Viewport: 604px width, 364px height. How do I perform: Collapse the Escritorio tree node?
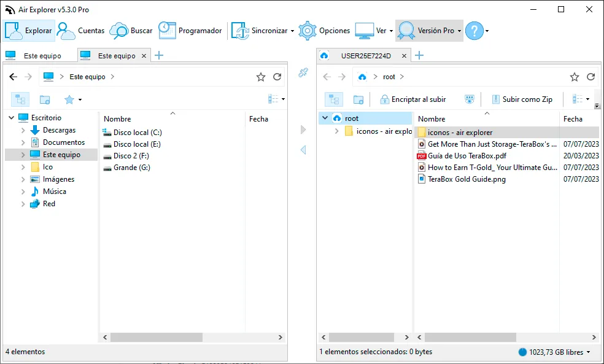point(11,117)
